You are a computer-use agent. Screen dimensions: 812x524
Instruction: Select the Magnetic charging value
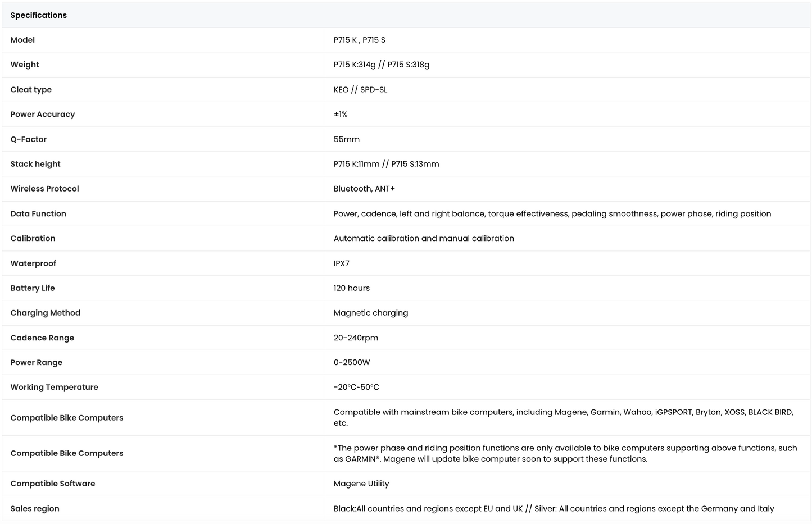371,313
